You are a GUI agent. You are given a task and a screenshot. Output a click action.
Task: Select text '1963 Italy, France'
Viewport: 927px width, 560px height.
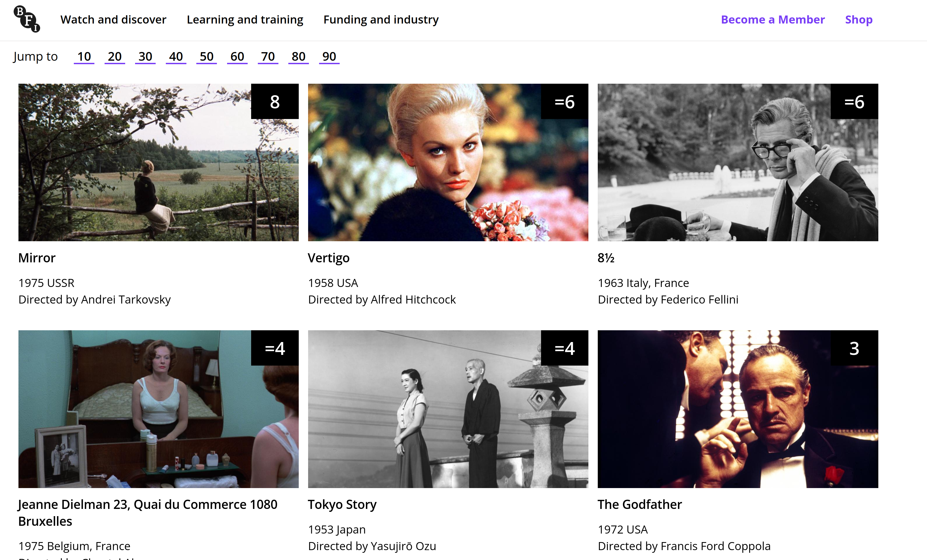643,283
